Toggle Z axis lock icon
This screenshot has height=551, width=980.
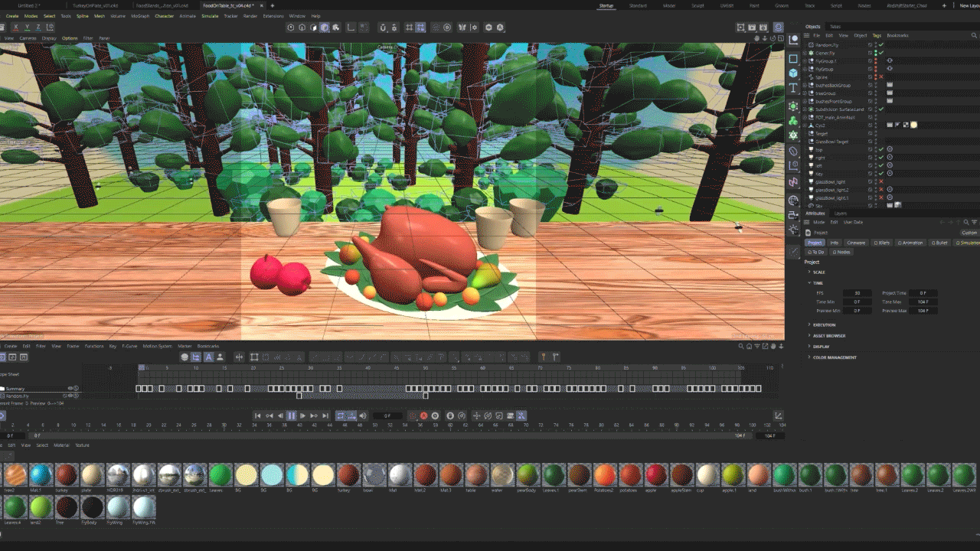tap(38, 28)
